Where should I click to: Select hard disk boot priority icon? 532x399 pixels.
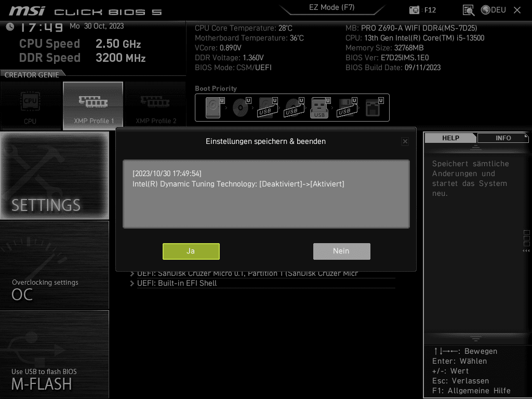point(215,108)
